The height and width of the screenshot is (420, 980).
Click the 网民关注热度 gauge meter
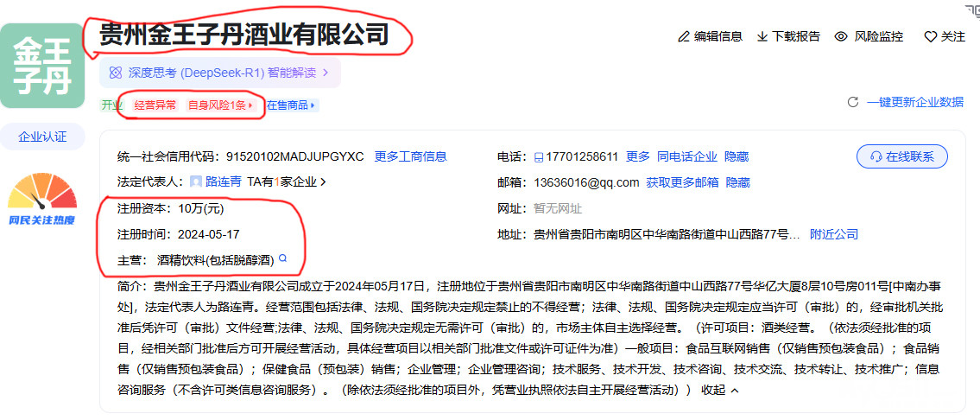coord(41,194)
